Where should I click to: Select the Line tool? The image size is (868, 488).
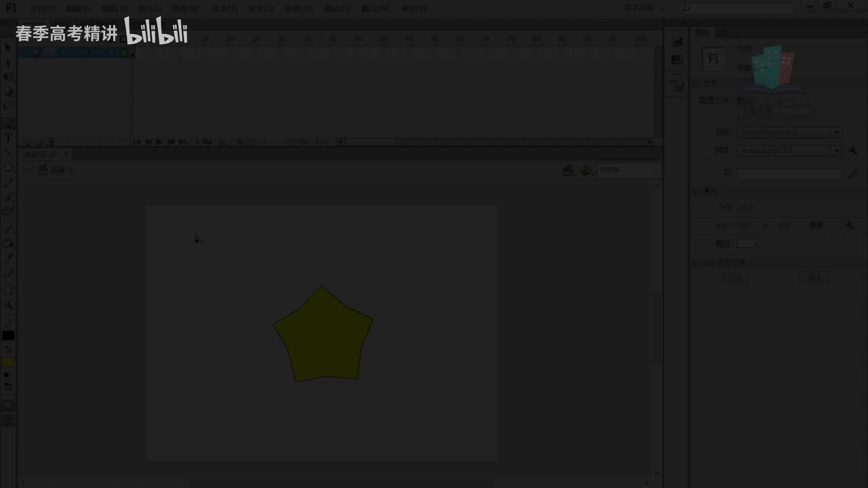click(8, 152)
